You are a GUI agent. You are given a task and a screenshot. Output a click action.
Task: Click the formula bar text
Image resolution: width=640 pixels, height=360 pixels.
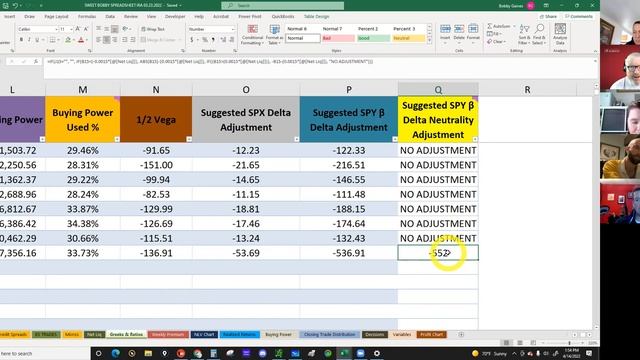click(x=210, y=61)
